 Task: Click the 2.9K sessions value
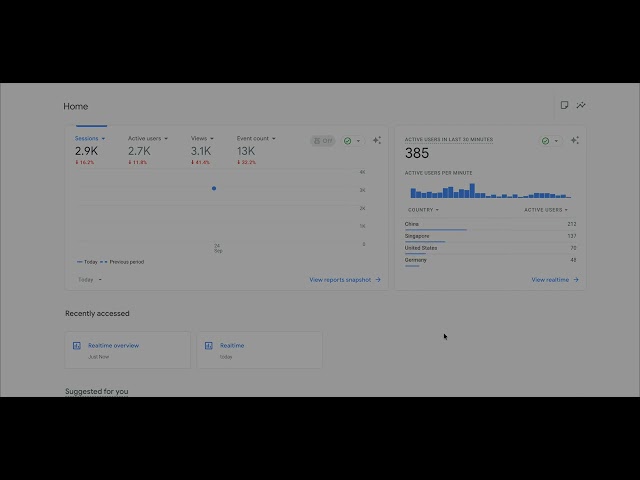(86, 151)
